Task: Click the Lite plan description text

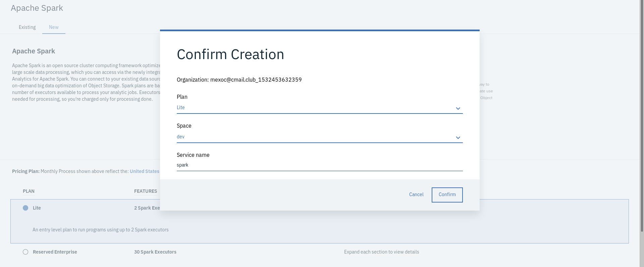Action: [x=101, y=230]
